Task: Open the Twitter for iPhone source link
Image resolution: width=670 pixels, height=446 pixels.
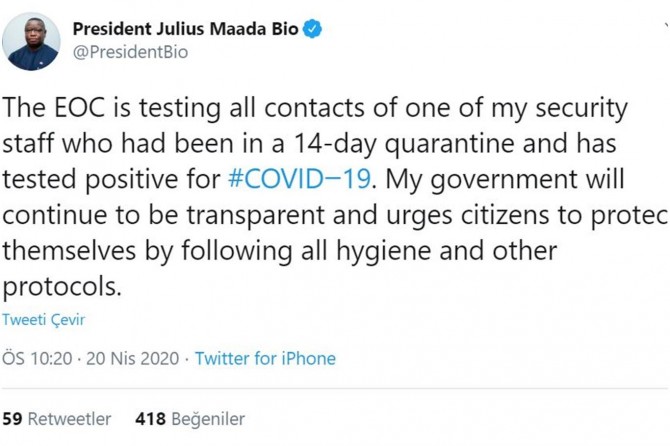Action: (x=265, y=358)
